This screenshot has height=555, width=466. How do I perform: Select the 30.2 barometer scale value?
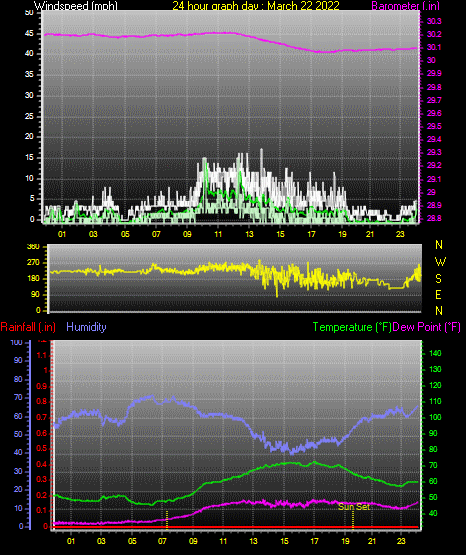coord(434,34)
